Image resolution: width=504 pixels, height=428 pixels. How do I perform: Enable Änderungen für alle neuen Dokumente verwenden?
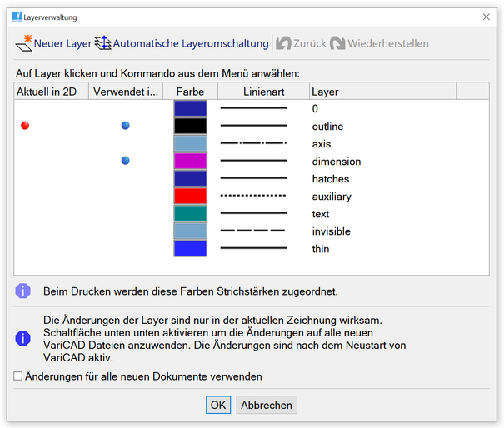click(18, 376)
